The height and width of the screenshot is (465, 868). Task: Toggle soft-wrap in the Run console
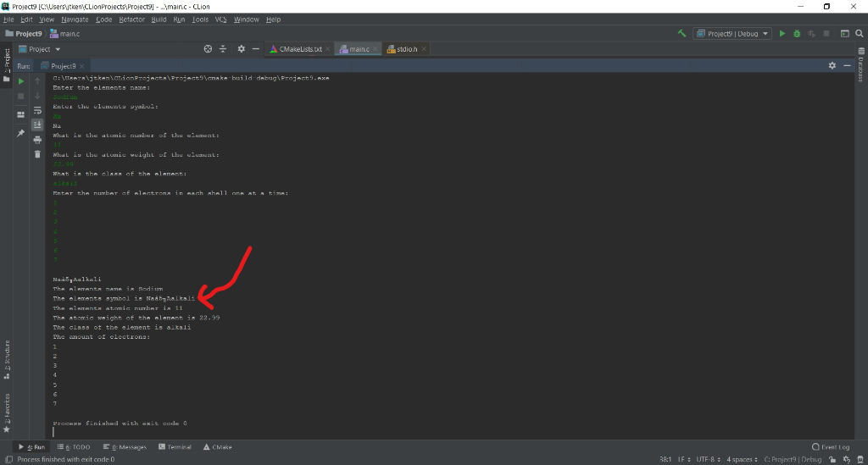[x=37, y=111]
